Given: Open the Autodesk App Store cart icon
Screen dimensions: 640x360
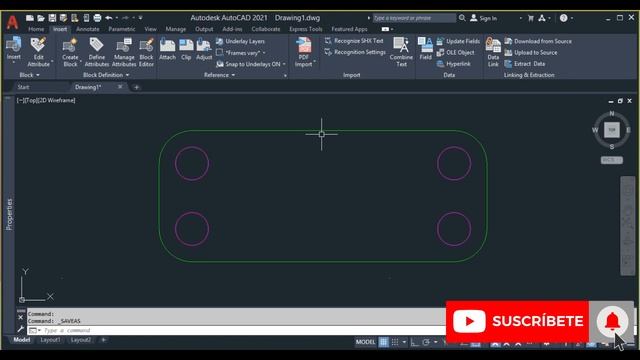Looking at the screenshot, I should 531,18.
